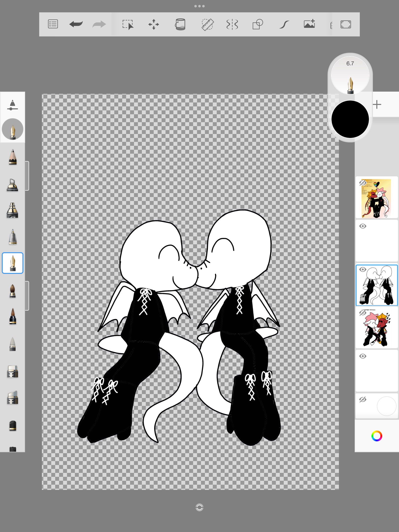Select the highlighted Ink pen brush
The height and width of the screenshot is (532, 399).
(13, 263)
